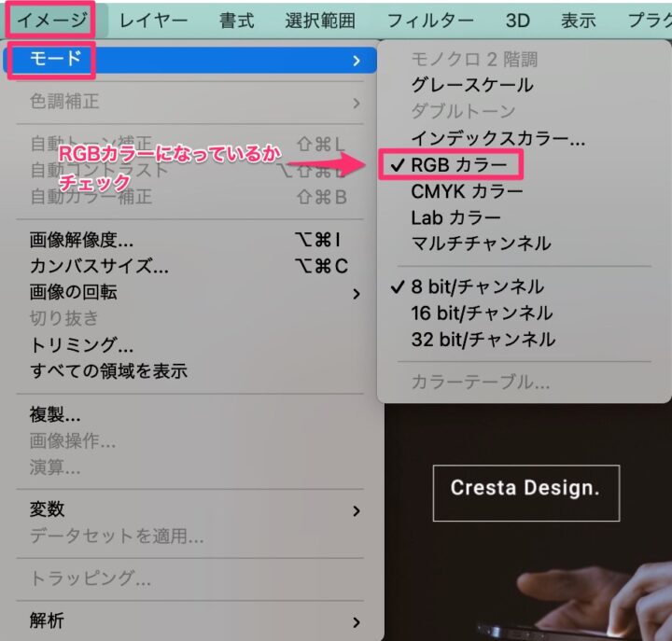
Task: Switch mode to マルチチャンネル
Action: pyautogui.click(x=524, y=244)
